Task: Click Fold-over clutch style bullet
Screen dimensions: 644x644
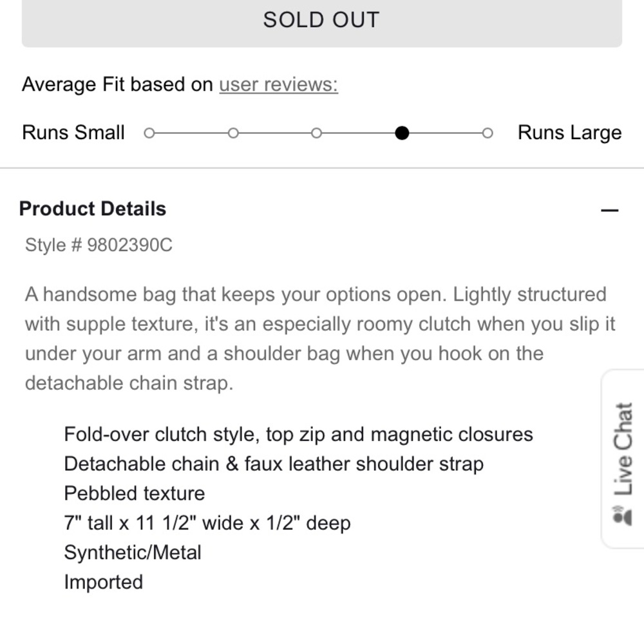Action: 299,435
